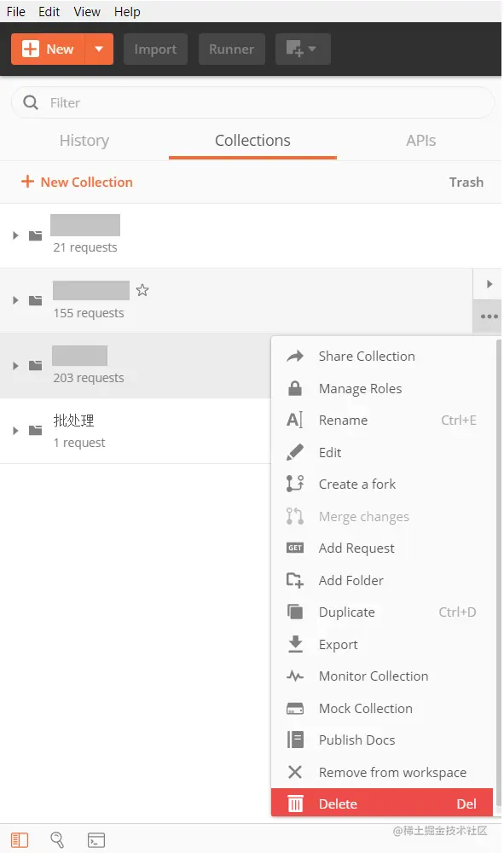504x853 pixels.
Task: Click the Import button
Action: coord(155,49)
